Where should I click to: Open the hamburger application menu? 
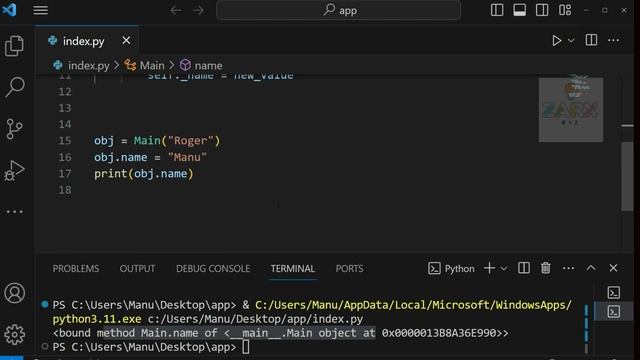[x=40, y=10]
